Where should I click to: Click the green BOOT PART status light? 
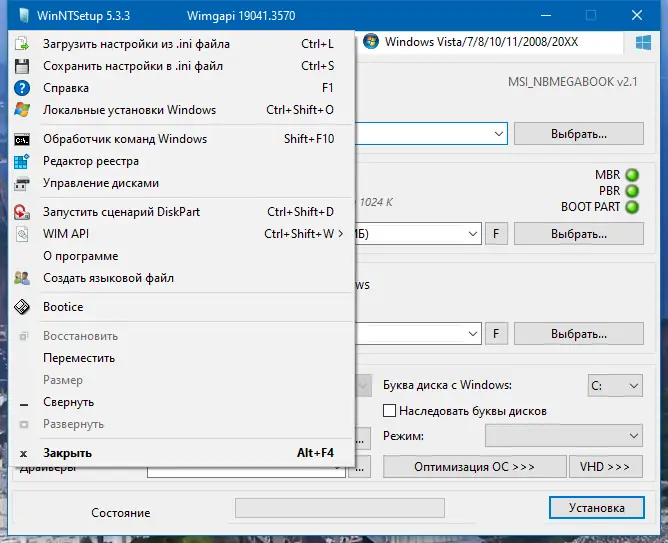[x=632, y=207]
